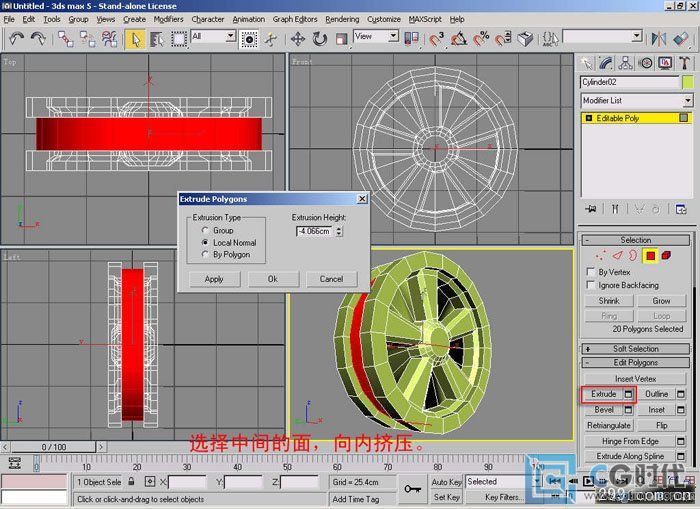Open the Create tab in the command panel
Image resolution: width=700 pixels, height=509 pixels.
click(586, 63)
